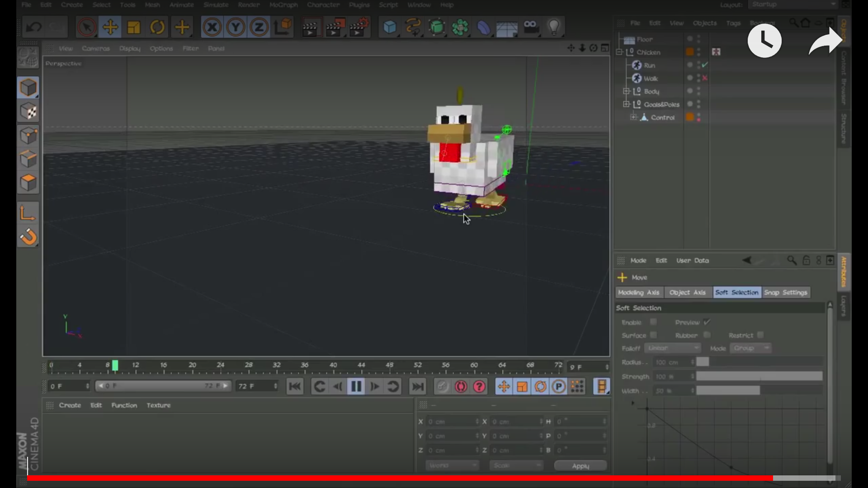The width and height of the screenshot is (868, 488).
Task: Collapse the Chicken object tree
Action: click(620, 52)
